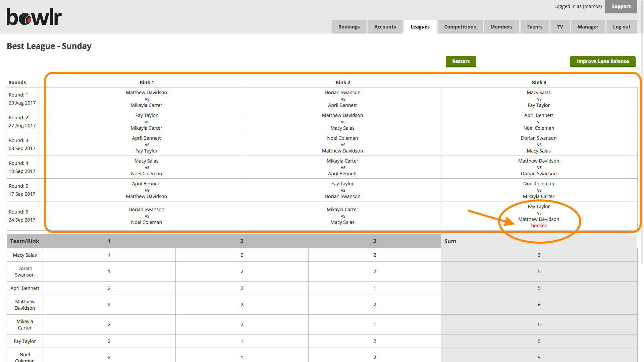Select Round 5 Rink 2 match Taylor vs Swanson

(343, 190)
